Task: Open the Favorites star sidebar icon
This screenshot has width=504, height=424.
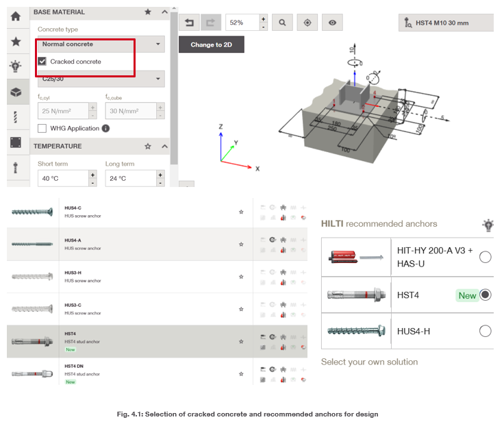Action: (16, 41)
